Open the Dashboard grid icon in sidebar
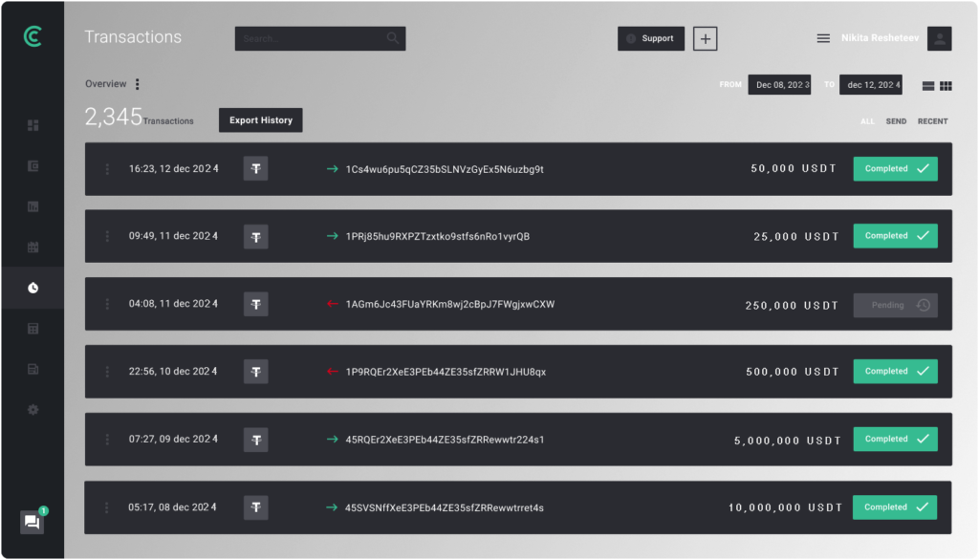 click(x=33, y=124)
